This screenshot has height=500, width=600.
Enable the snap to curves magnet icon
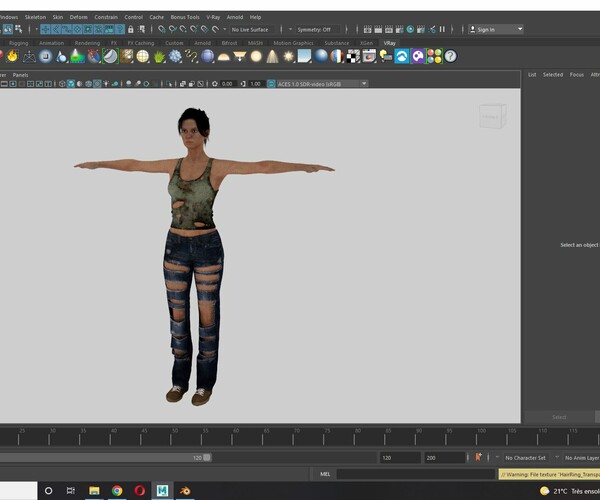[173, 29]
